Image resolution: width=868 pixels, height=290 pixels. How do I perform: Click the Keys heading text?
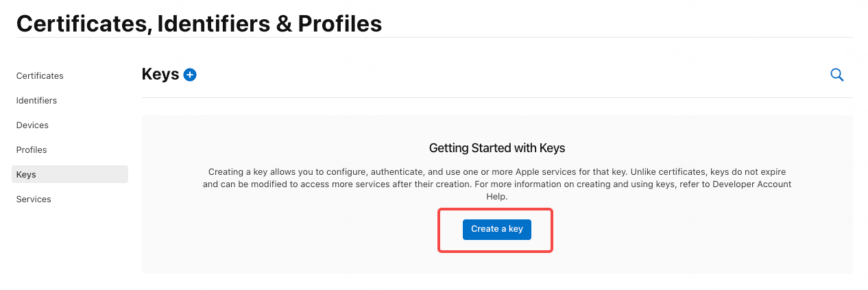(160, 75)
